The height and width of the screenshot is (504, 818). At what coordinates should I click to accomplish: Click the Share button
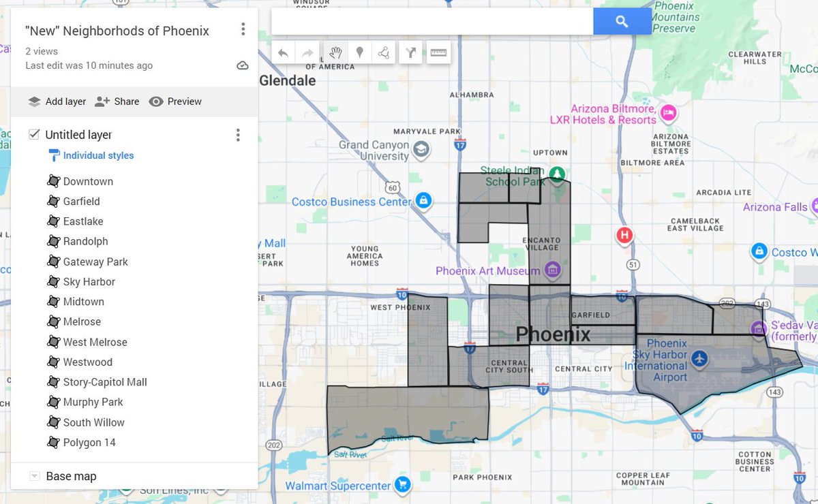point(117,101)
